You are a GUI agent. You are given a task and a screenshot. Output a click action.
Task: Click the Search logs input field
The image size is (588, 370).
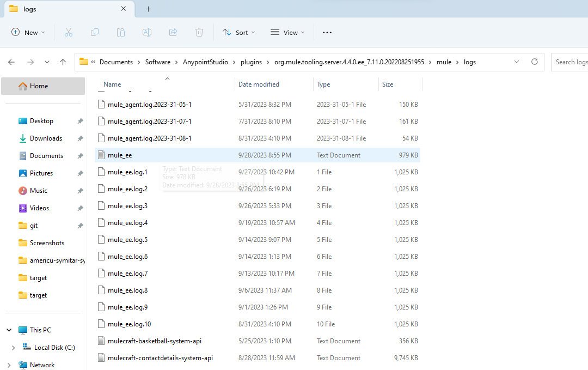point(570,62)
